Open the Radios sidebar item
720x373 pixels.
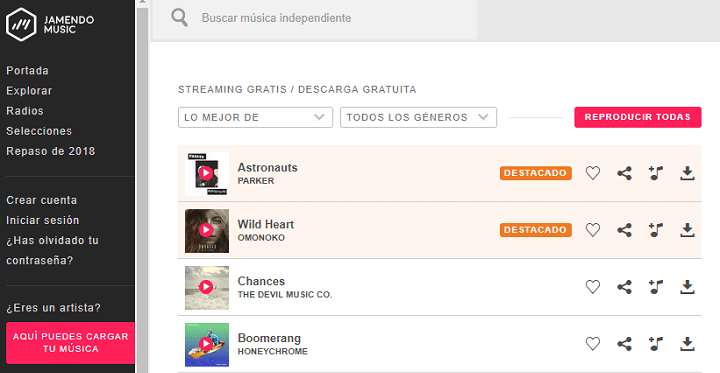point(25,111)
